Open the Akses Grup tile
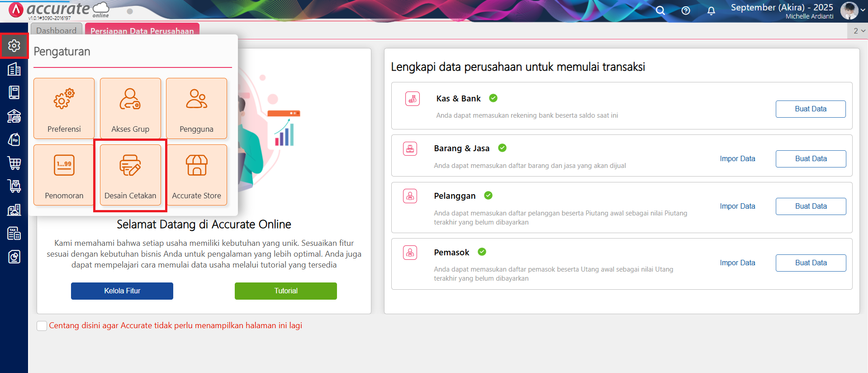868x373 pixels. 130,108
